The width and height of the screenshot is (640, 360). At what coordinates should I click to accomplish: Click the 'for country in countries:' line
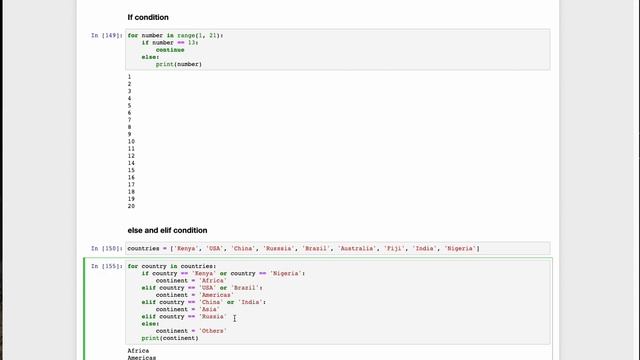click(172, 266)
